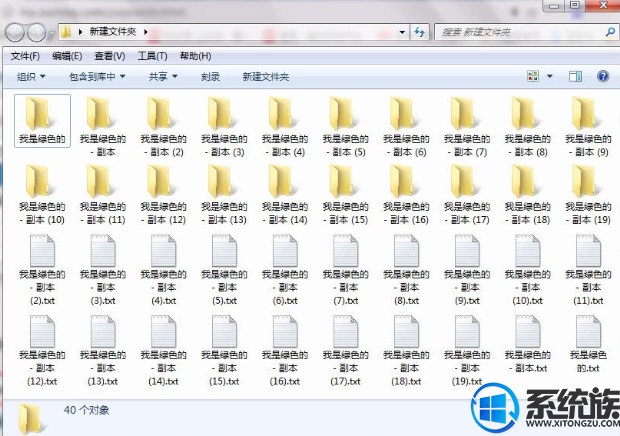The height and width of the screenshot is (436, 620).
Task: Click 新建文件夹 in the address bar
Action: click(x=113, y=32)
